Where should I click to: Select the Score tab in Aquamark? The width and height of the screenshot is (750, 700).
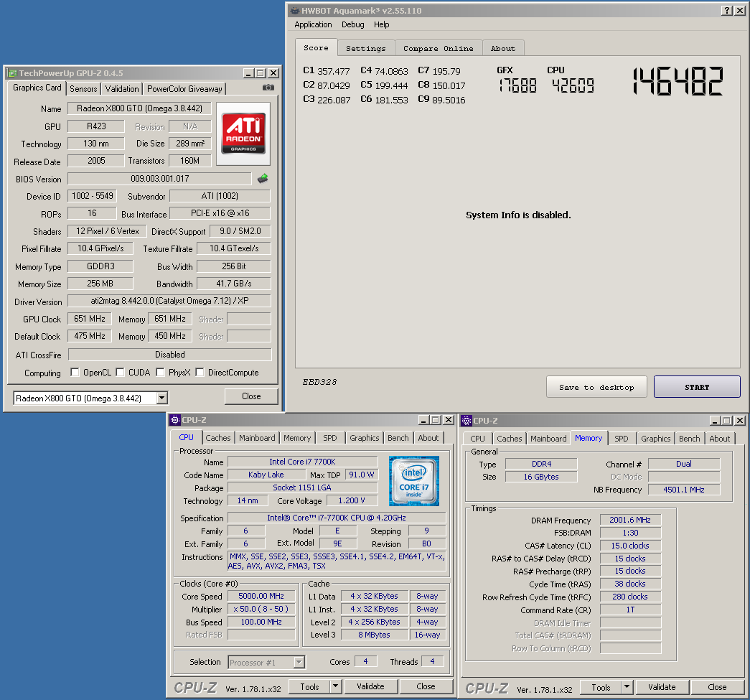(x=317, y=48)
